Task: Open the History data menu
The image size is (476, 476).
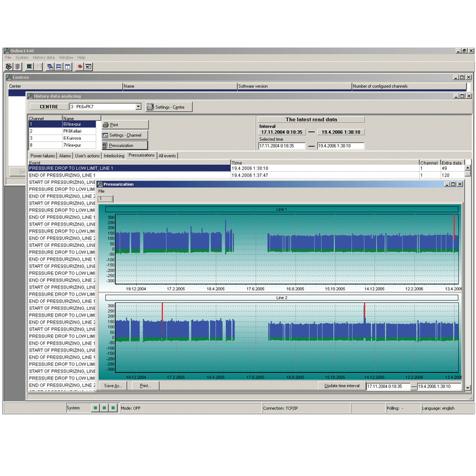Action: (x=43, y=57)
